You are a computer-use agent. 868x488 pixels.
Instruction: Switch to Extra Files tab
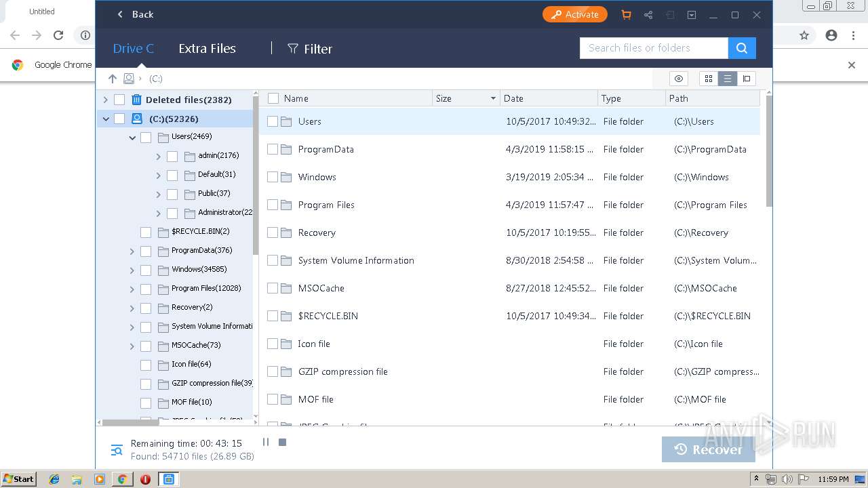[207, 49]
